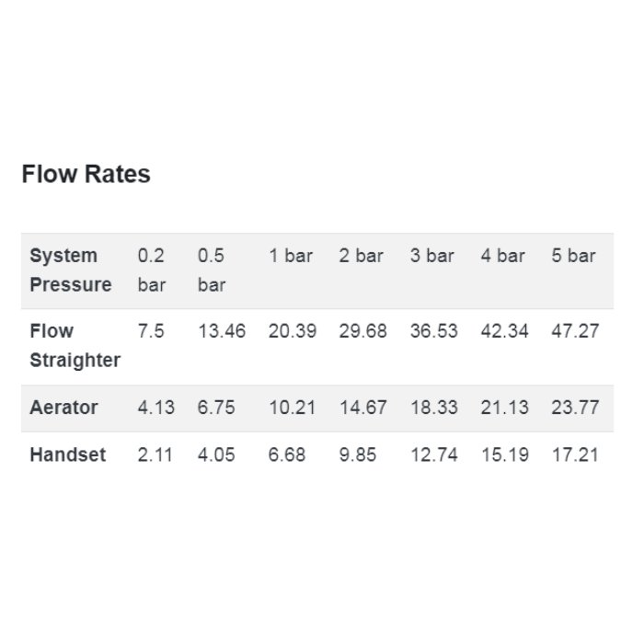The width and height of the screenshot is (644, 644).
Task: Click the 7.5 value cell
Action: [x=151, y=331]
